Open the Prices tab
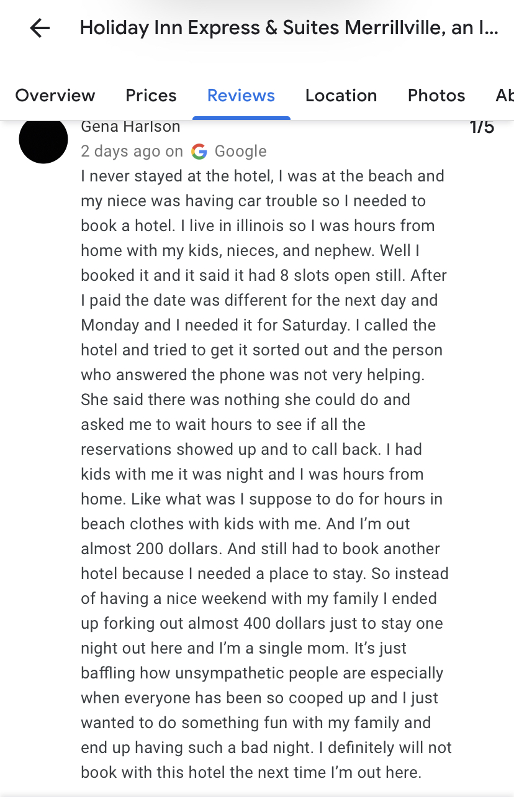Image resolution: width=514 pixels, height=812 pixels. click(150, 95)
